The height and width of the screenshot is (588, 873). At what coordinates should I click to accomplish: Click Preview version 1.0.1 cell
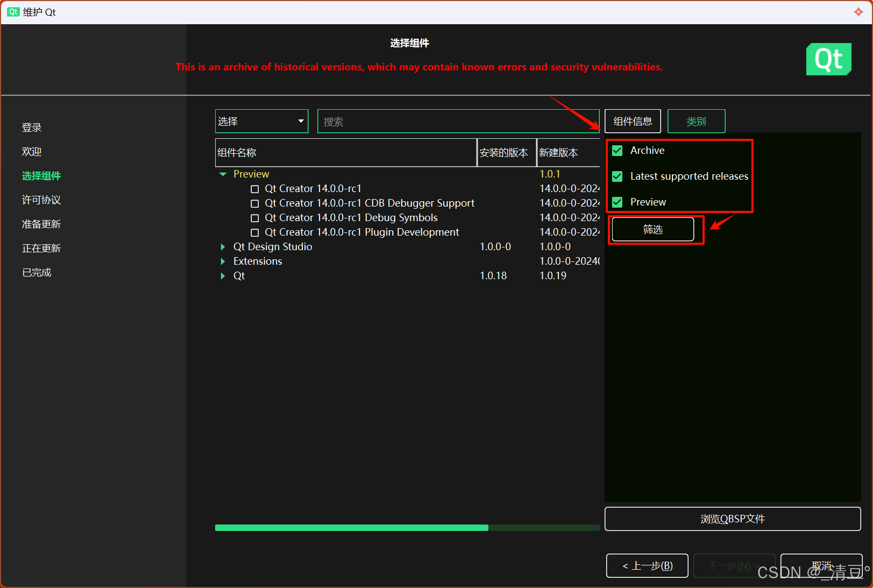point(550,174)
